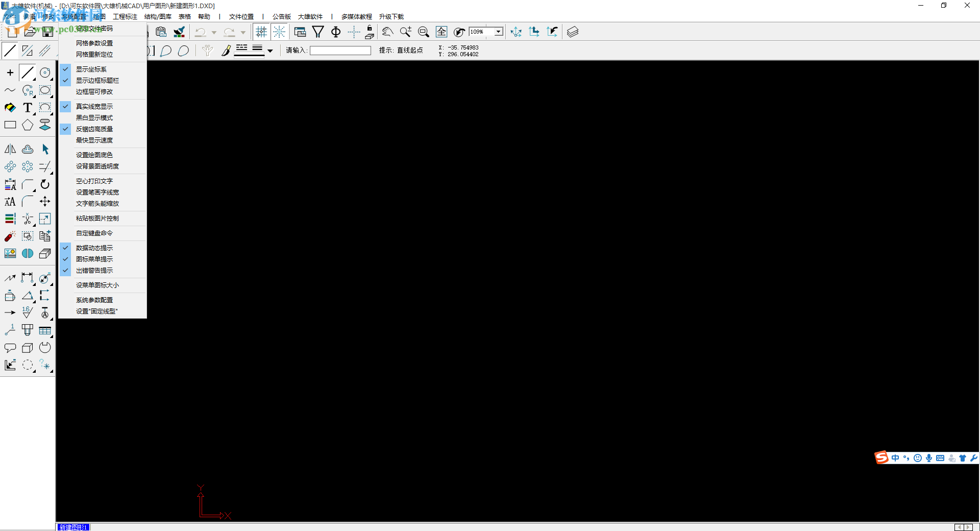Select the scissors trim tool
Viewport: 980px width, 531px height.
(28, 219)
